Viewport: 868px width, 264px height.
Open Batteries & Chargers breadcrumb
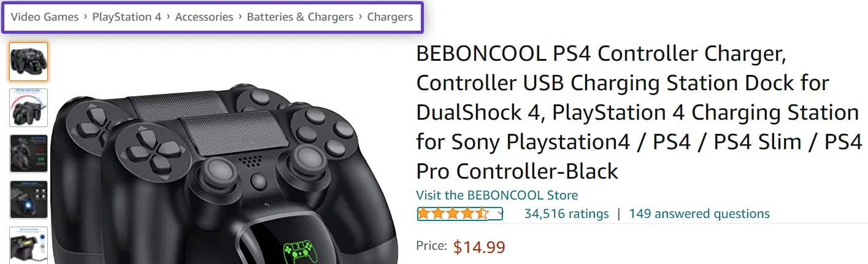[300, 17]
